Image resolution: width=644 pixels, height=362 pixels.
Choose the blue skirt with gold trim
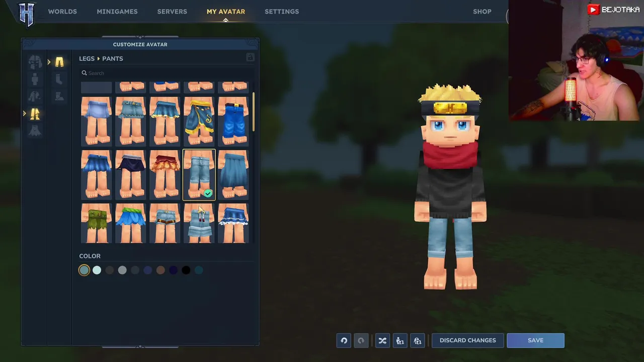coord(165,121)
